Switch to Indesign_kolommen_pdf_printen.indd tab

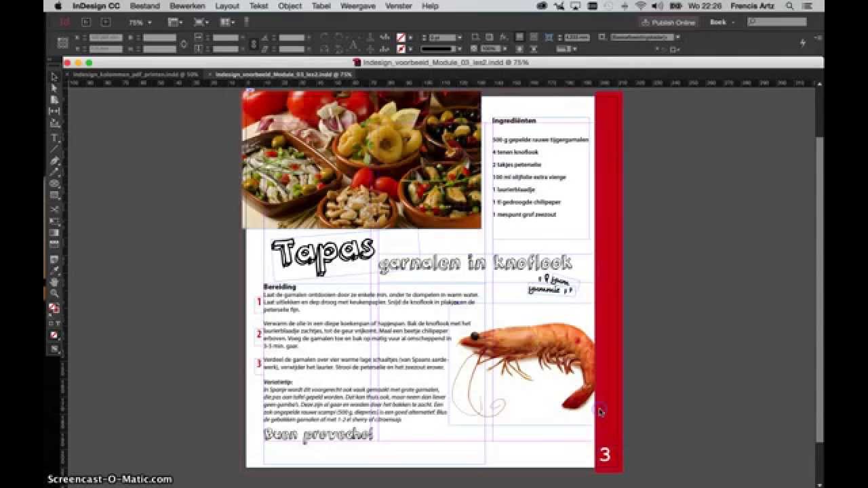click(135, 74)
